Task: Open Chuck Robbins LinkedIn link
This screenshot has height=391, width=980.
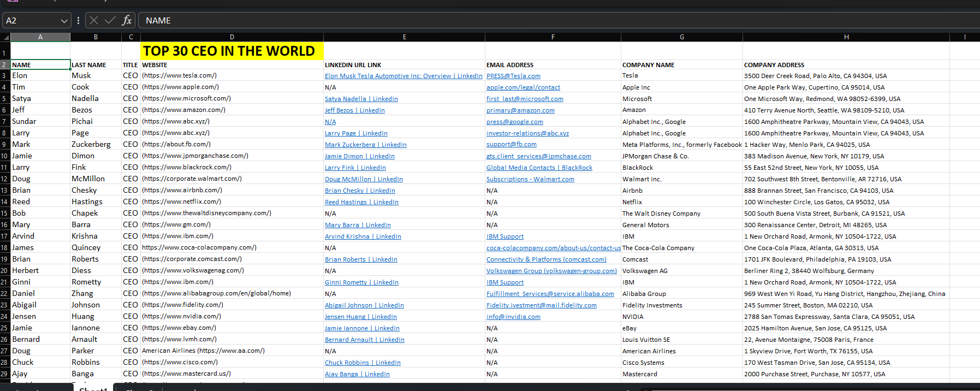Action: coord(363,363)
